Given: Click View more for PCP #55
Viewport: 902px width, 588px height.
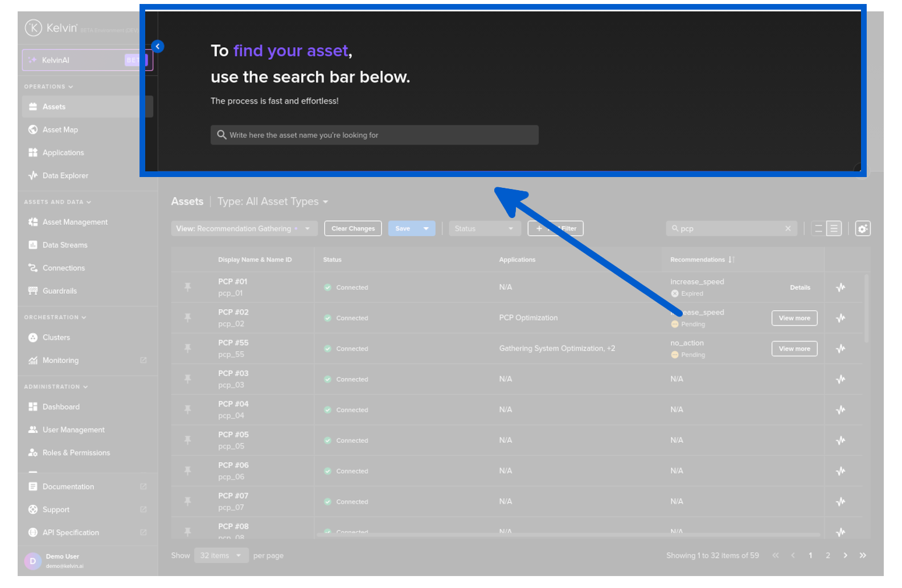Looking at the screenshot, I should pos(794,349).
